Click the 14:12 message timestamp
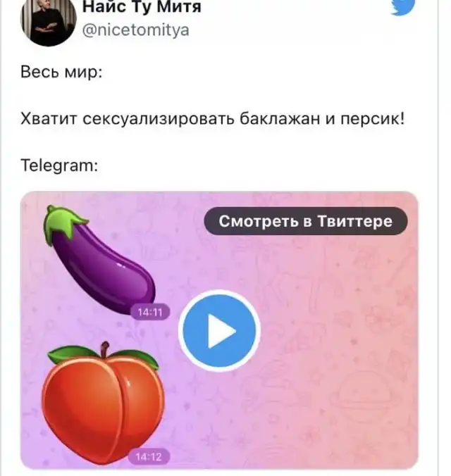451x476 pixels. (149, 456)
